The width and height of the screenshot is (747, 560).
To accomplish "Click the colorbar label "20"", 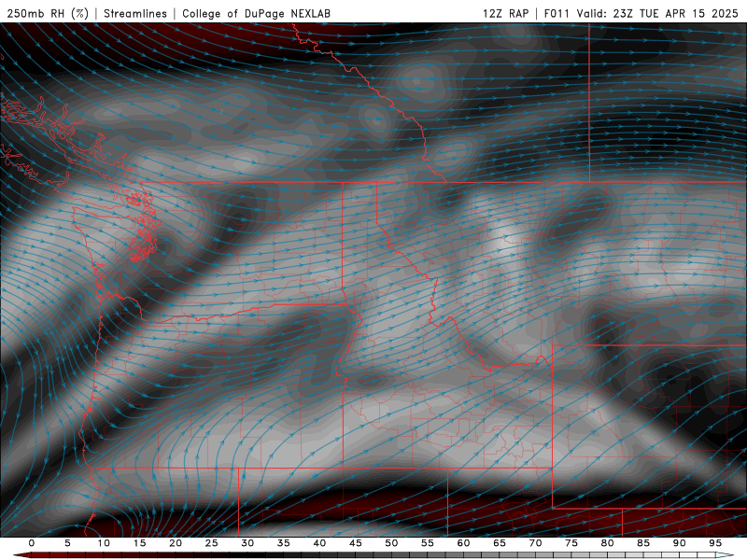I will point(176,543).
